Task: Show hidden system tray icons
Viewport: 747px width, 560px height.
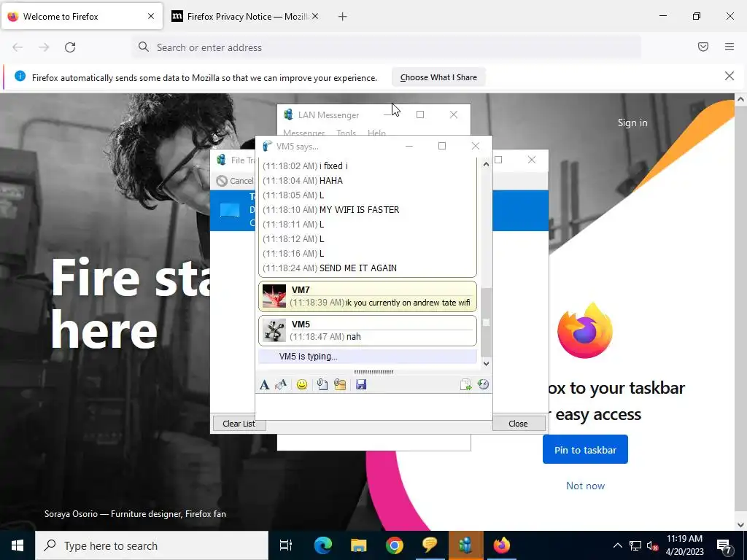Action: 617,545
